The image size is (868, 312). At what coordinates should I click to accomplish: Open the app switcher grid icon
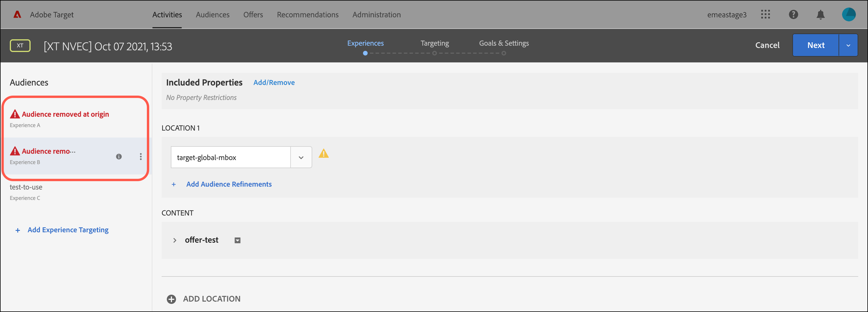[765, 14]
